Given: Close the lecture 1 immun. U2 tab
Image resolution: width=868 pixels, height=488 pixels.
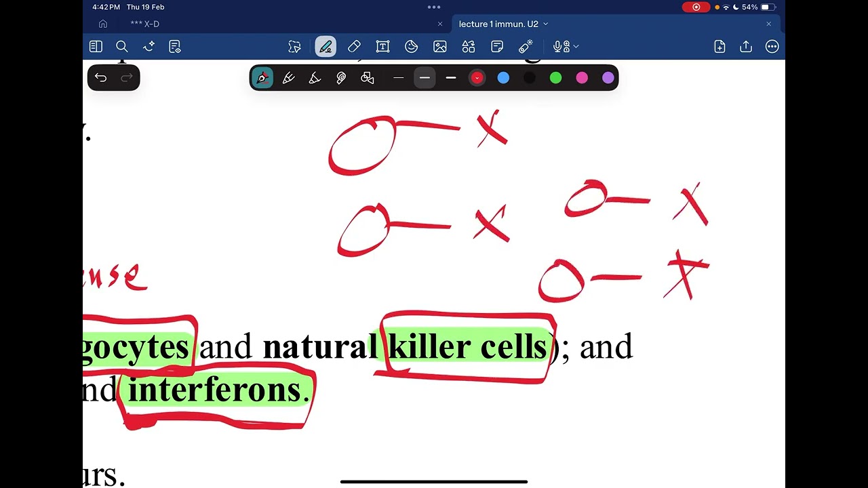Looking at the screenshot, I should click(x=768, y=24).
